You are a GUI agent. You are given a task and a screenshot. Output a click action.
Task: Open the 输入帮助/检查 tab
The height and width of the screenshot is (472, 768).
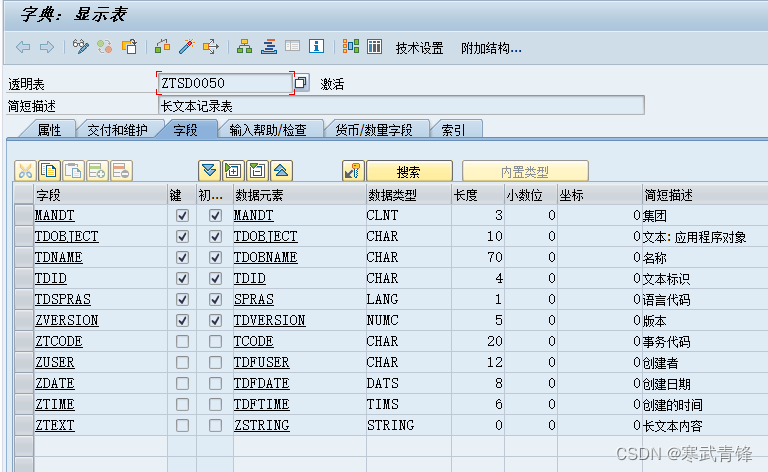pos(268,130)
